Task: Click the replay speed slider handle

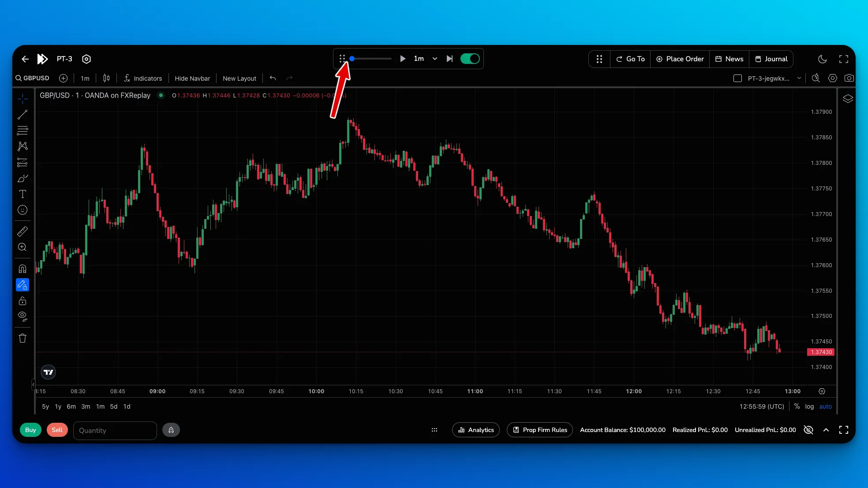Action: (x=352, y=59)
